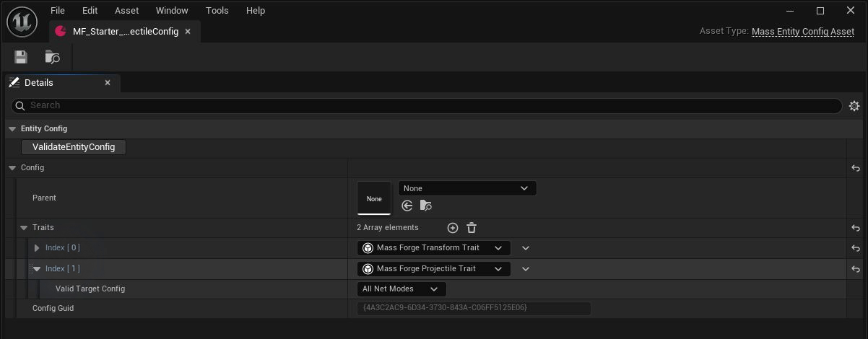
Task: Open the All Net Modes dropdown
Action: pyautogui.click(x=402, y=289)
